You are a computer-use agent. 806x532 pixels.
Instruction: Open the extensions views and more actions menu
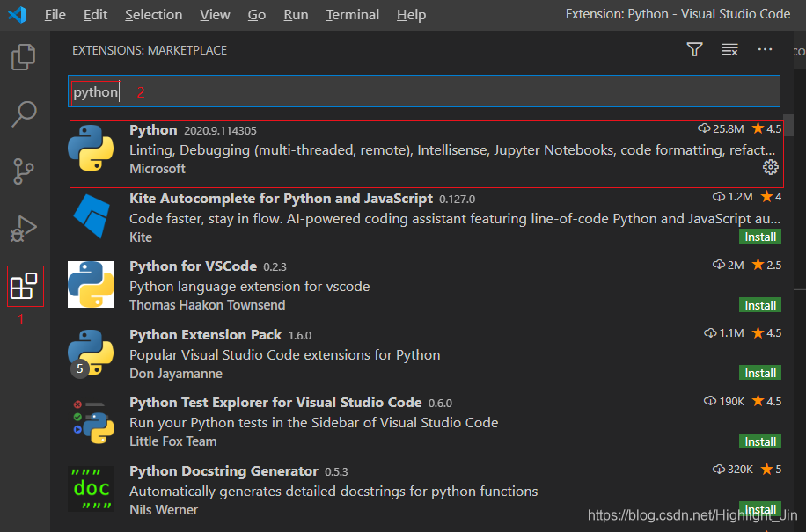765,50
